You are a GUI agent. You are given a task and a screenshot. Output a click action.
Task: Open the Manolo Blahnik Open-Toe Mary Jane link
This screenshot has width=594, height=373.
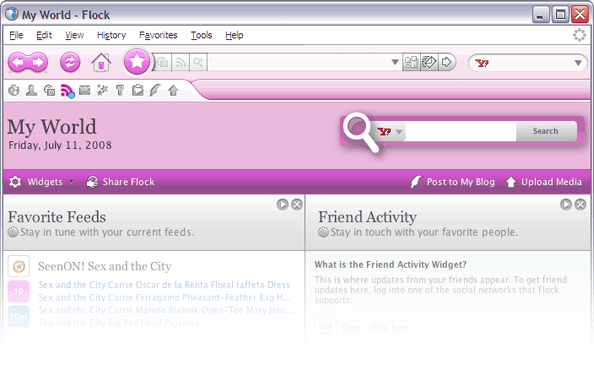166,310
